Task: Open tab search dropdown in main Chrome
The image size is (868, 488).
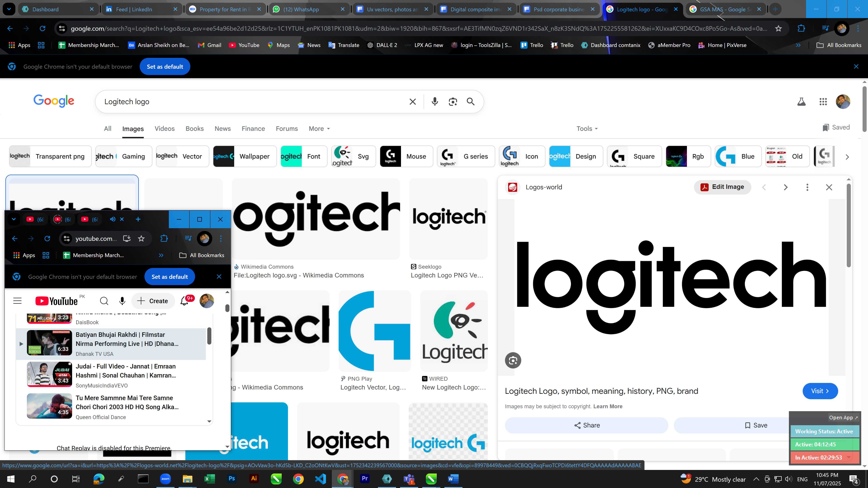Action: click(x=9, y=9)
